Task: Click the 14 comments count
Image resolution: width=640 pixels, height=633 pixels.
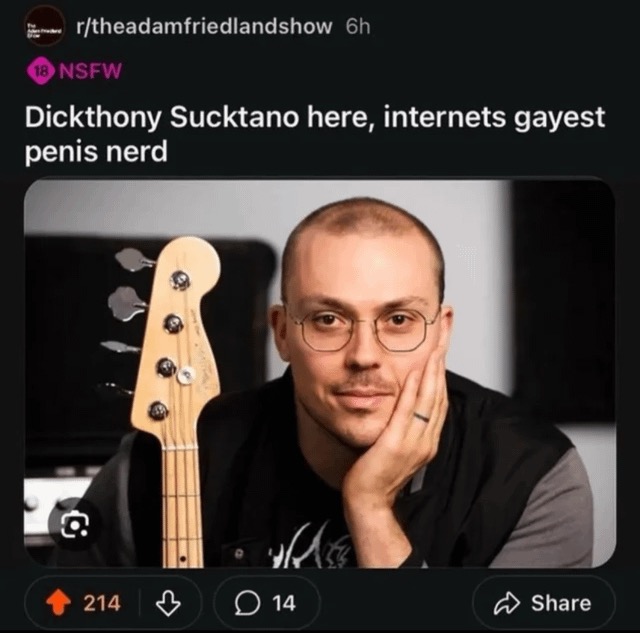Action: pyautogui.click(x=284, y=603)
